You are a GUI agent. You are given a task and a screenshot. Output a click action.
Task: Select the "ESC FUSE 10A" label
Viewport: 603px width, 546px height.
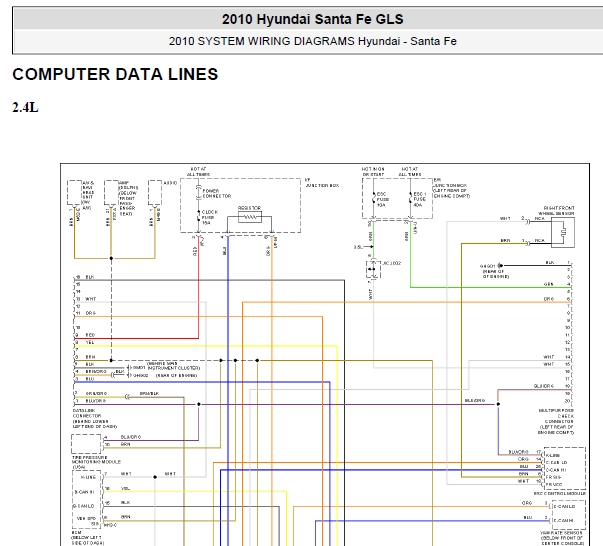[x=383, y=200]
